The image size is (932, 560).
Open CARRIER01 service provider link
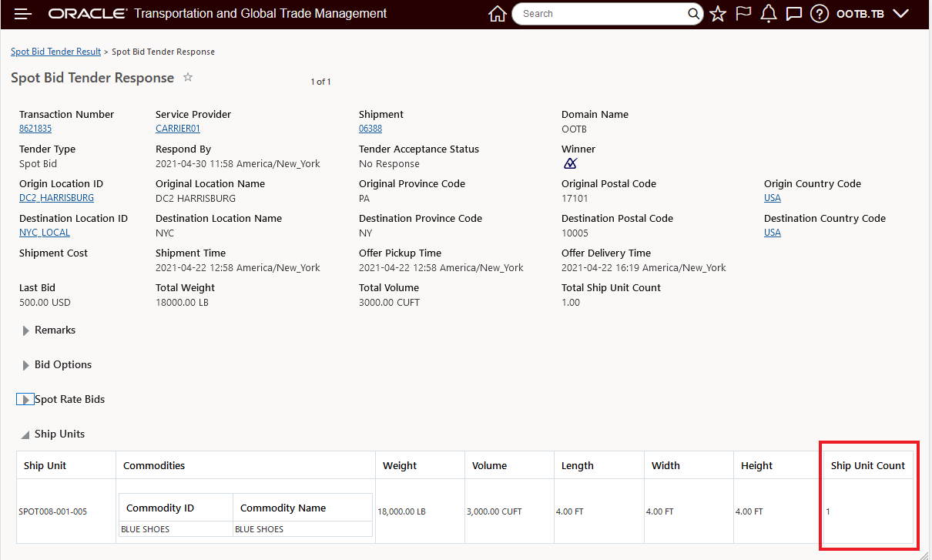point(178,129)
